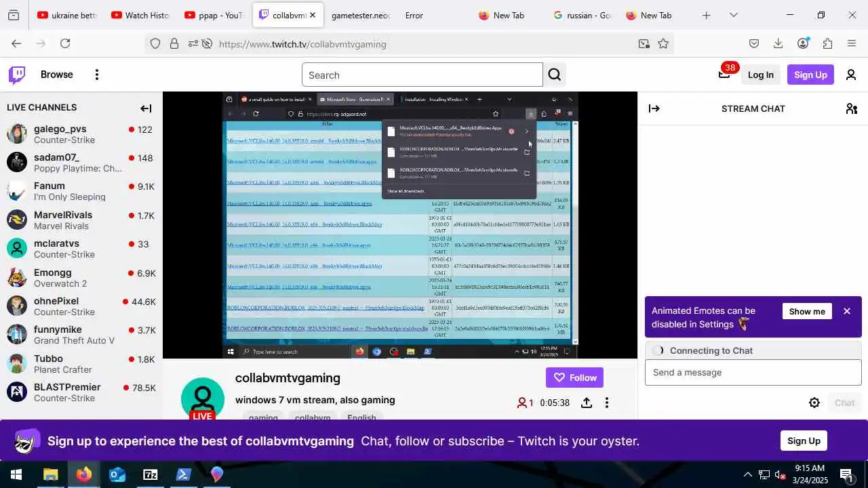Open the Pocket save icon
This screenshot has height=488, width=868.
(x=754, y=43)
